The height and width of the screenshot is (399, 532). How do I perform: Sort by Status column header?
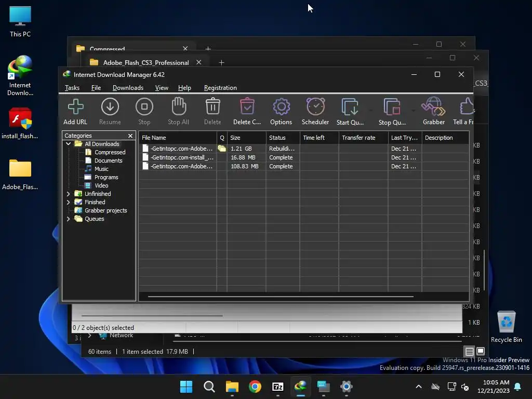pyautogui.click(x=283, y=138)
